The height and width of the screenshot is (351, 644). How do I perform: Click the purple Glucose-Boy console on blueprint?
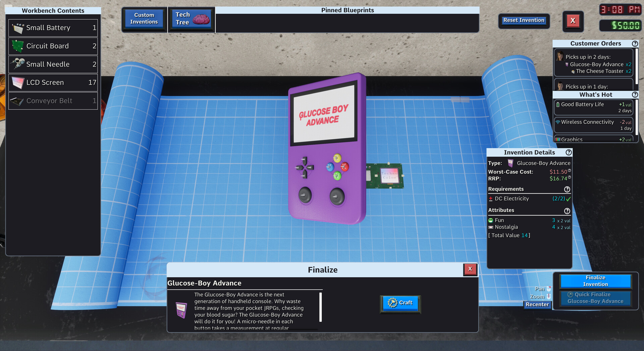coord(327,149)
